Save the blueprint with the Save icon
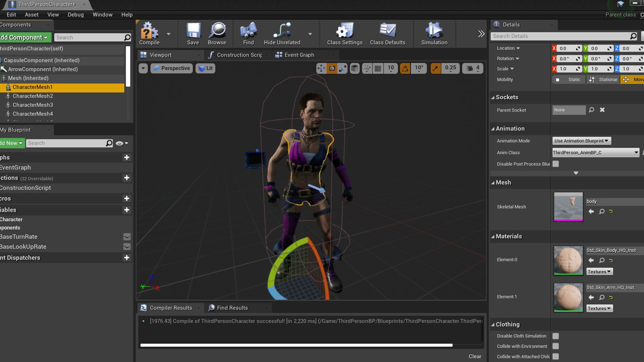This screenshot has height=362, width=644. [x=193, y=33]
